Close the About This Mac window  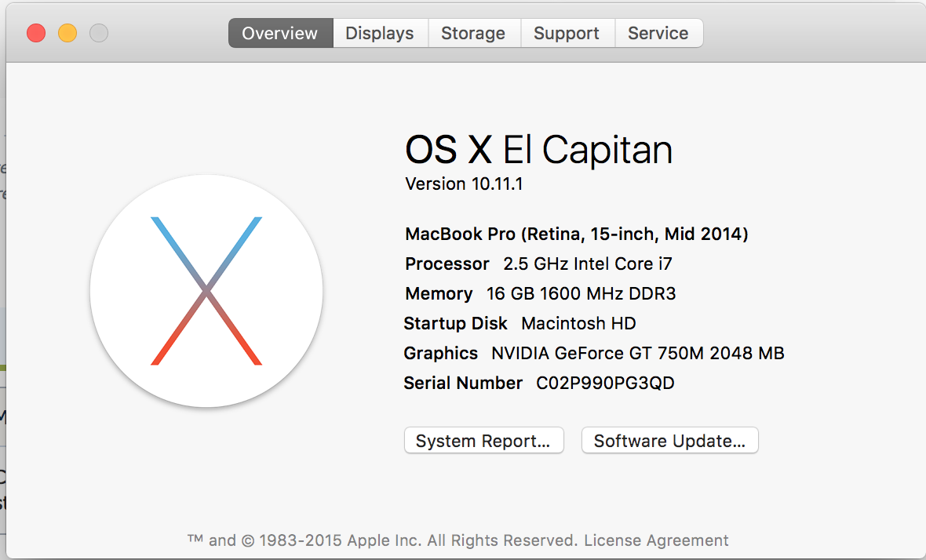(36, 33)
